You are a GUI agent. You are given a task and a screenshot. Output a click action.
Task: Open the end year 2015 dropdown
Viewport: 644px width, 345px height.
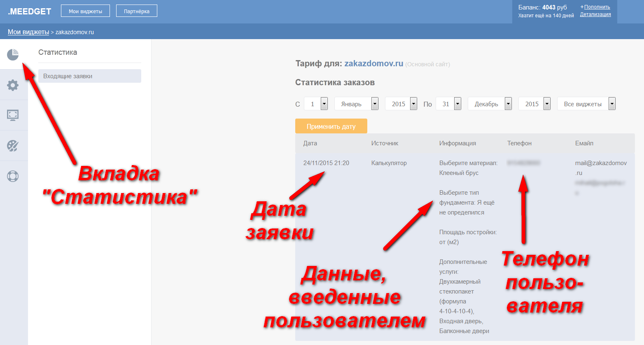534,104
